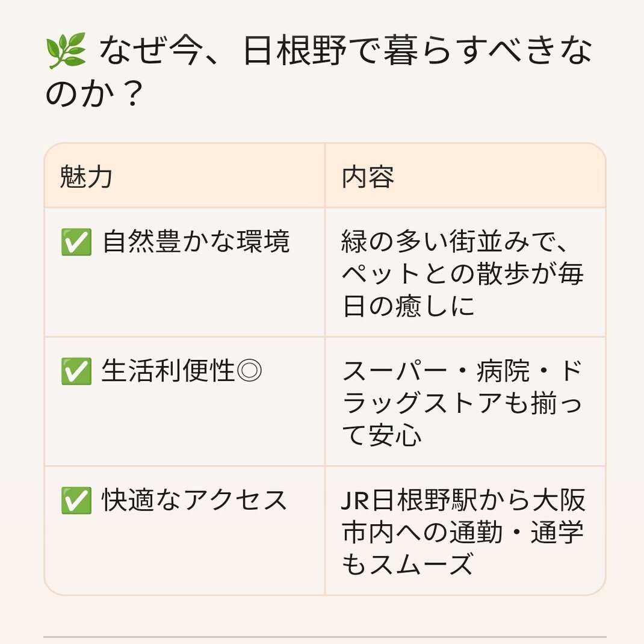Click the horizontal divider below the table
The image size is (644, 644).
click(324, 637)
